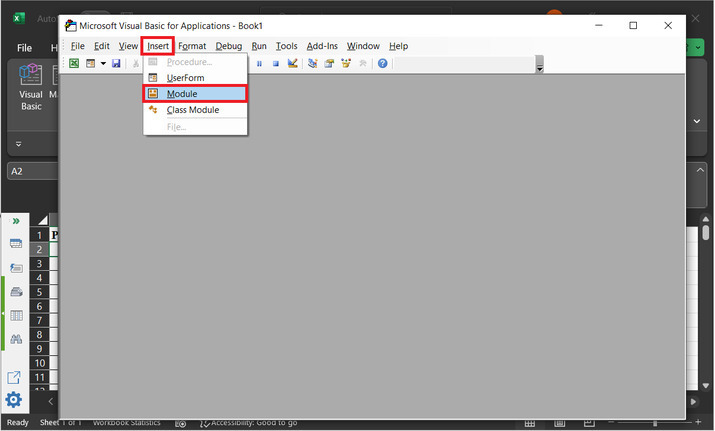The height and width of the screenshot is (431, 715).
Task: Click the binoculars icon in the side panel
Action: point(16,339)
